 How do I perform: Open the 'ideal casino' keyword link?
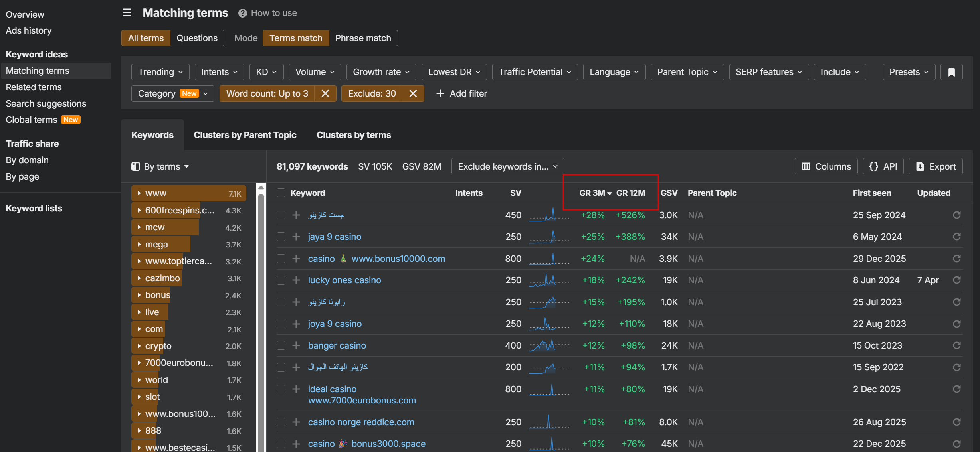pyautogui.click(x=332, y=389)
